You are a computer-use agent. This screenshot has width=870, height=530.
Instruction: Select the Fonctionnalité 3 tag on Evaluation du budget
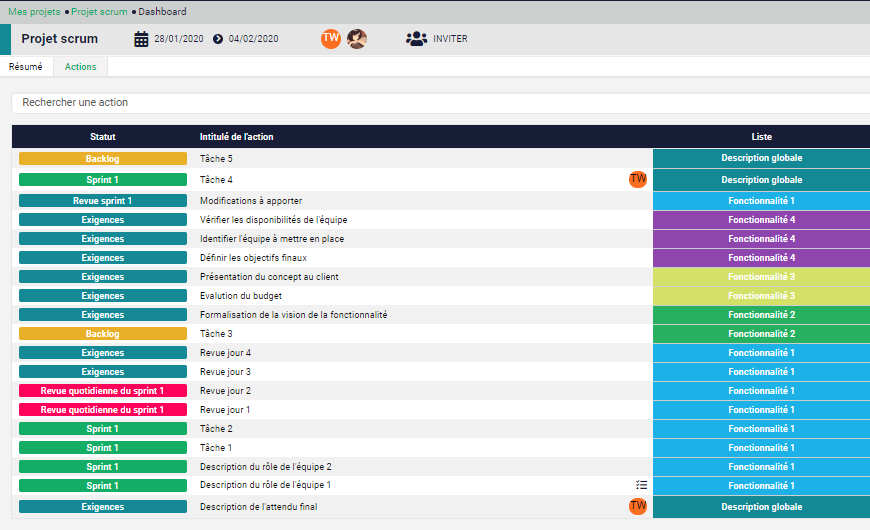coord(761,296)
